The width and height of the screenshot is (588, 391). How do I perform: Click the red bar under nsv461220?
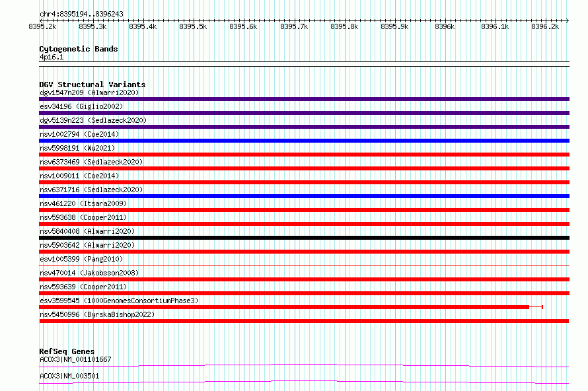click(x=304, y=210)
